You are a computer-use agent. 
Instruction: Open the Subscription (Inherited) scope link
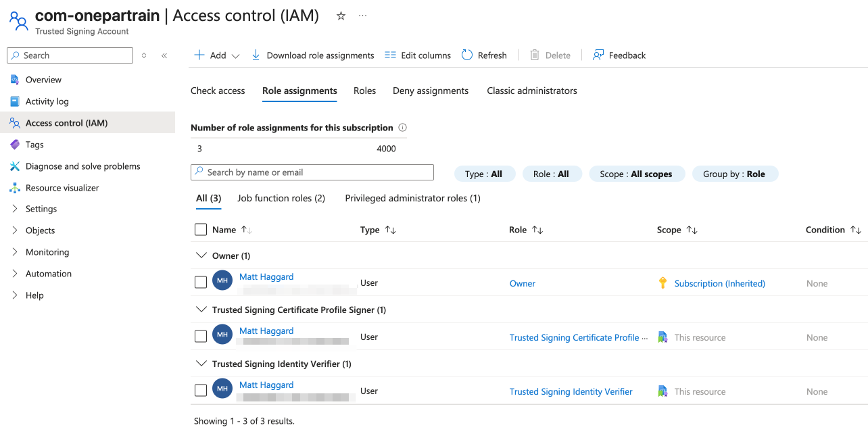click(x=720, y=283)
